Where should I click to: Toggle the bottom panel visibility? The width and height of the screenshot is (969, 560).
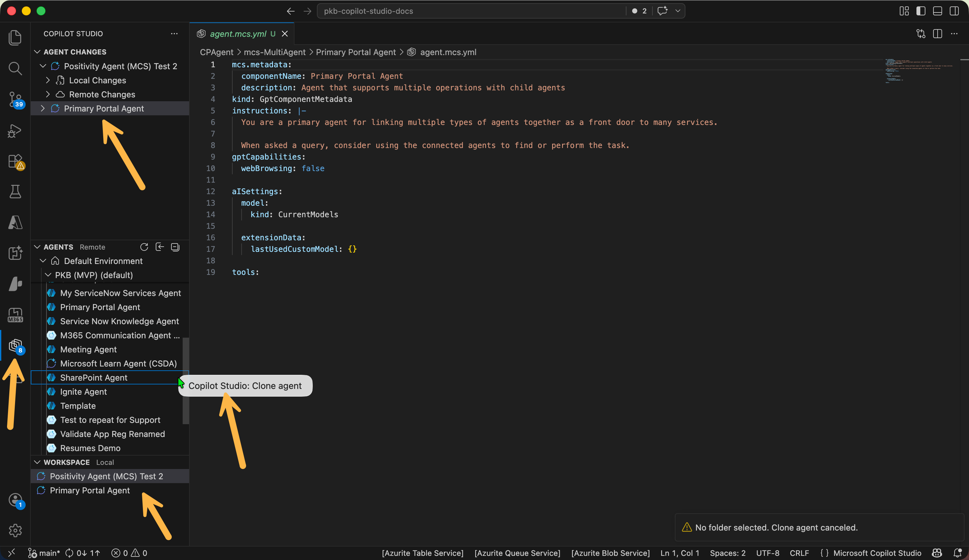coord(938,11)
